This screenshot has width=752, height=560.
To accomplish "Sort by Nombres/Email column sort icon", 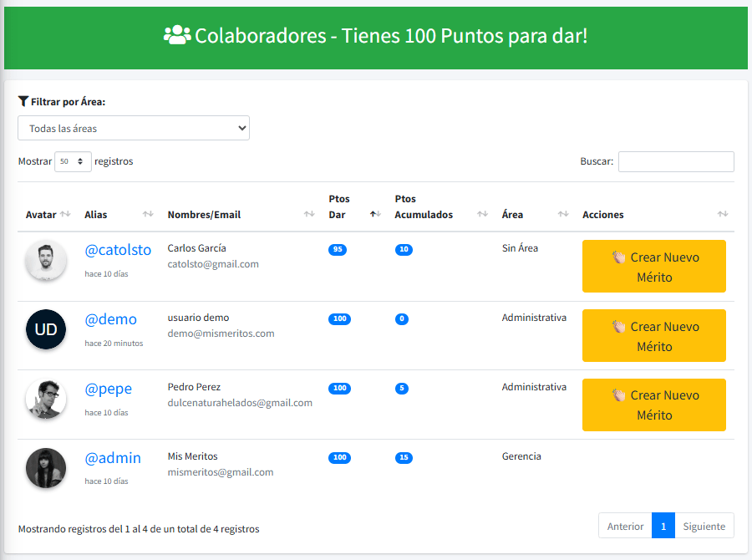I will [309, 215].
